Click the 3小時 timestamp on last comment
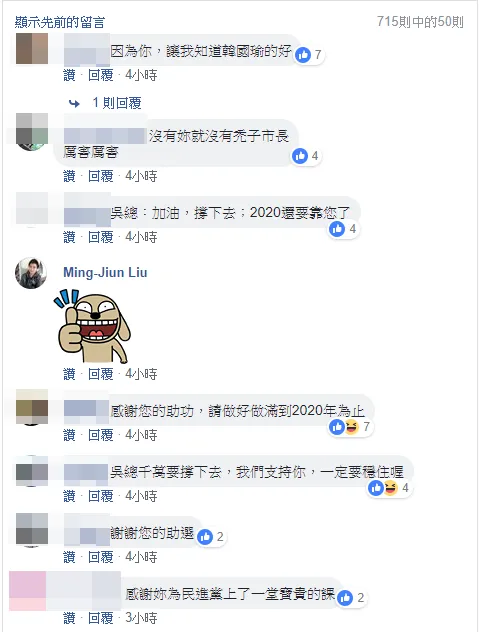480x632 pixels. tap(141, 618)
